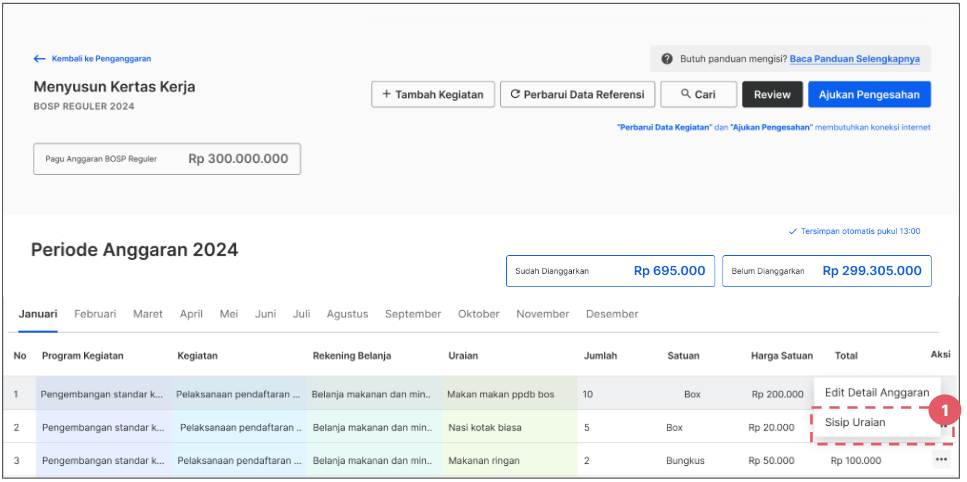Click the Rp 50.000 price cell
The image size is (967, 482).
[x=771, y=460]
